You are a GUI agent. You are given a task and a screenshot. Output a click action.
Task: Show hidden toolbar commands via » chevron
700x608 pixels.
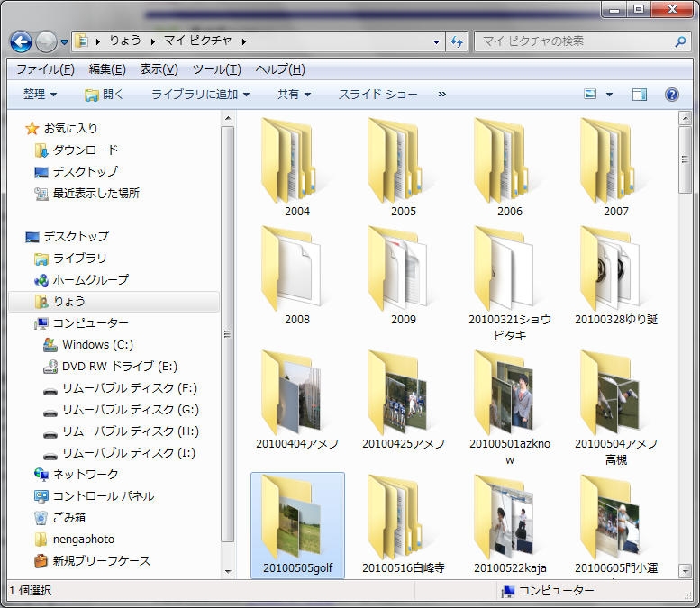click(441, 95)
